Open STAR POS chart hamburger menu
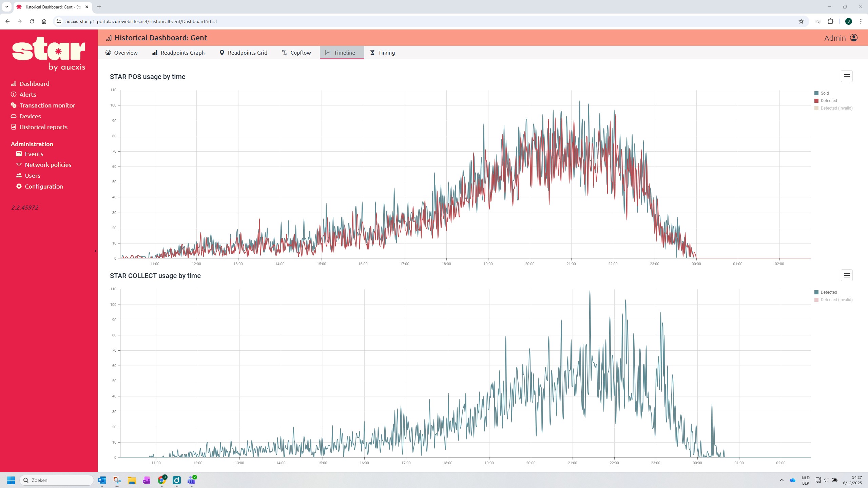The image size is (868, 488). (x=847, y=76)
